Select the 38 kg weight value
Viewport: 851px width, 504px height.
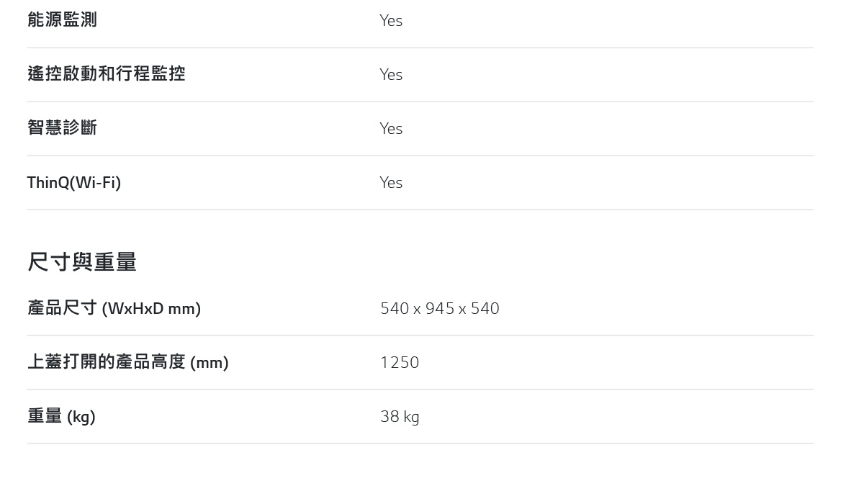point(400,417)
